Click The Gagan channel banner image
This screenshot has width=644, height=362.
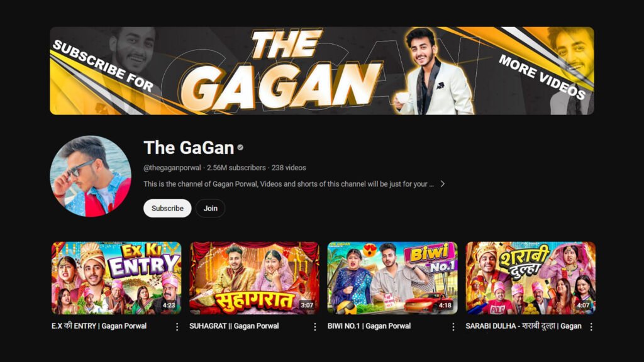click(x=322, y=70)
